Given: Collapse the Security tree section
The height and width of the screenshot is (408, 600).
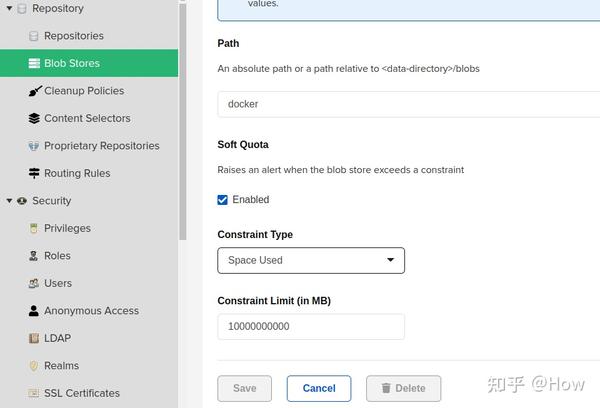Looking at the screenshot, I should (x=9, y=201).
